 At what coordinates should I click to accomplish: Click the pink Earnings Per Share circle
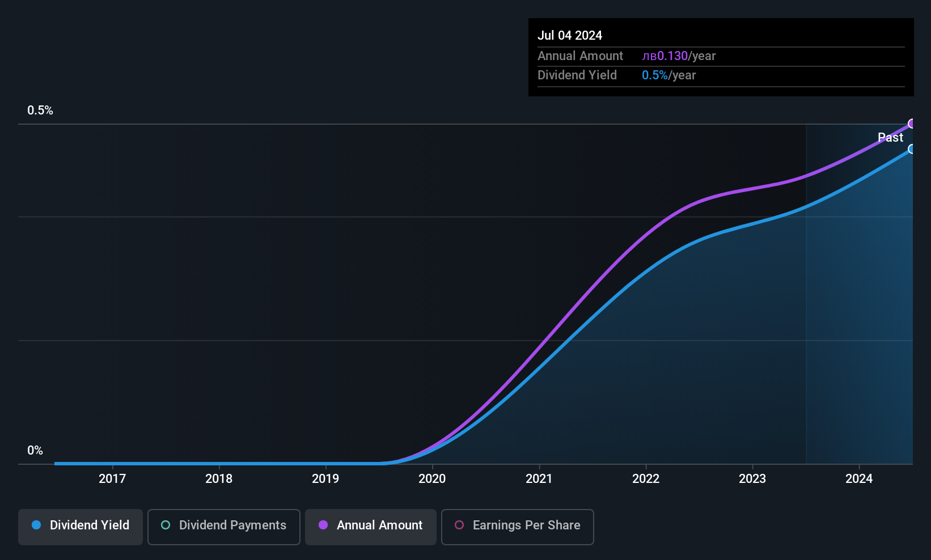coord(459,525)
